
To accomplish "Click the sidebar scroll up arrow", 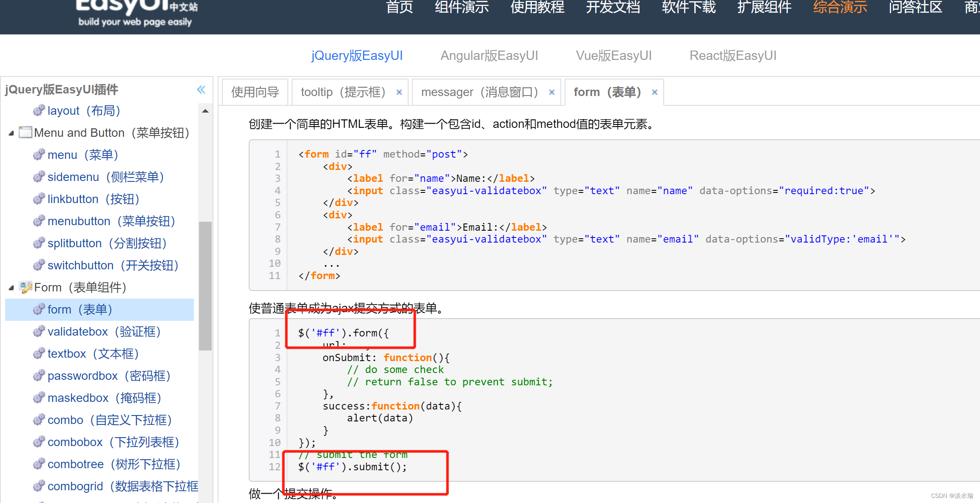I will point(205,111).
